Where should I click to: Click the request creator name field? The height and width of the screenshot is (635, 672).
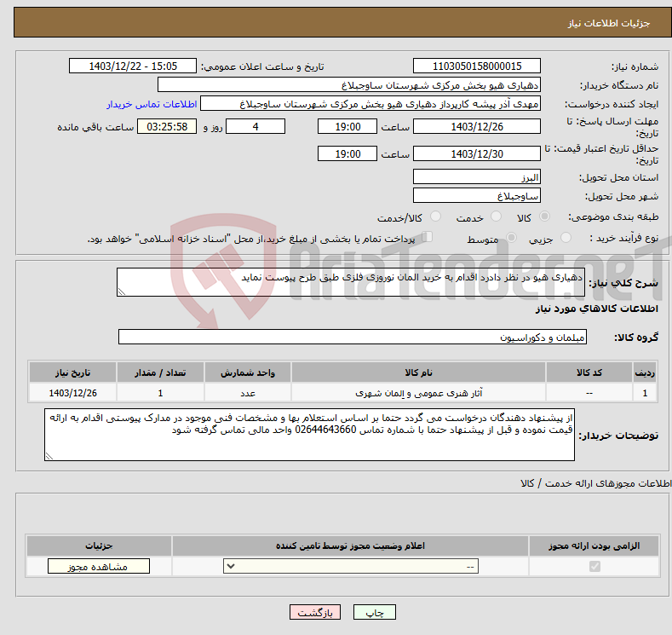[370, 104]
